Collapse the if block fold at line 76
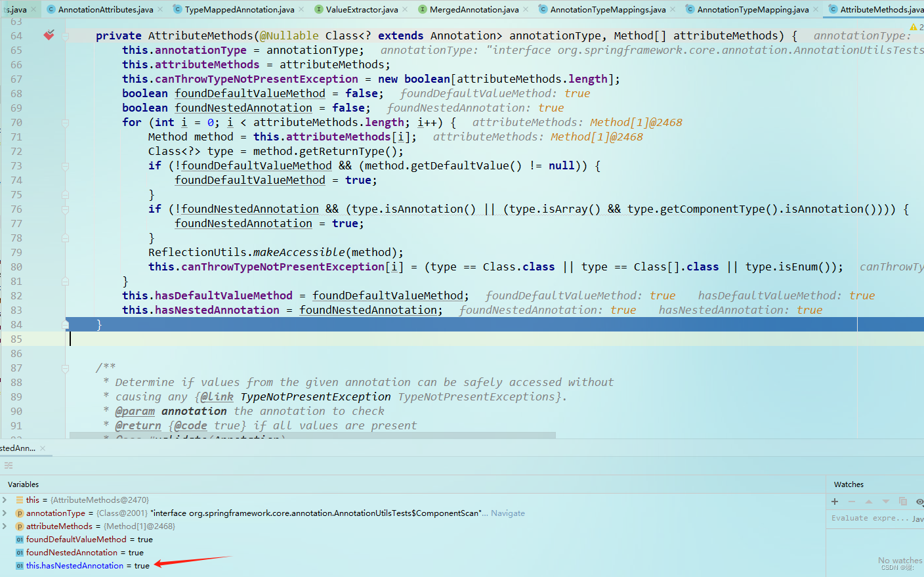924x577 pixels. (x=65, y=209)
